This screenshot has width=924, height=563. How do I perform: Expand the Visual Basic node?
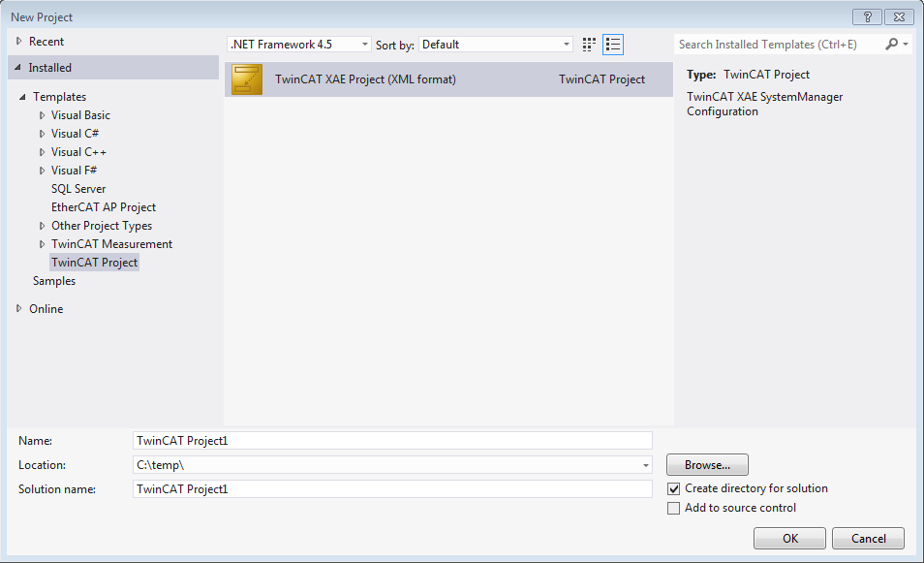42,115
